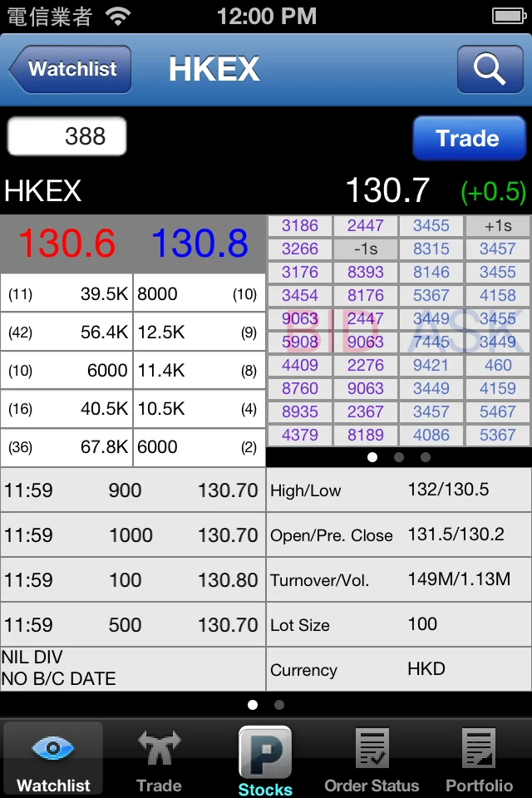Tap the High/Low value 132/130.5
This screenshot has width=532, height=798.
[448, 490]
